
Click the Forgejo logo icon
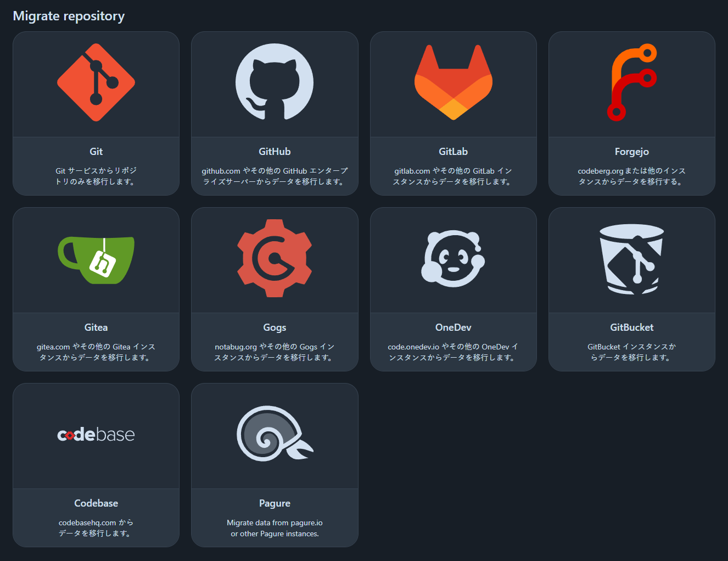point(632,82)
